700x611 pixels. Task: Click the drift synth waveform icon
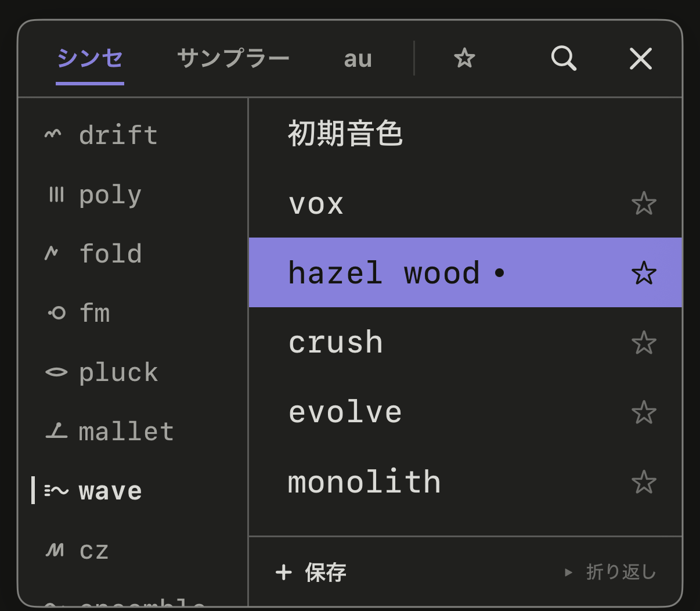tap(53, 135)
